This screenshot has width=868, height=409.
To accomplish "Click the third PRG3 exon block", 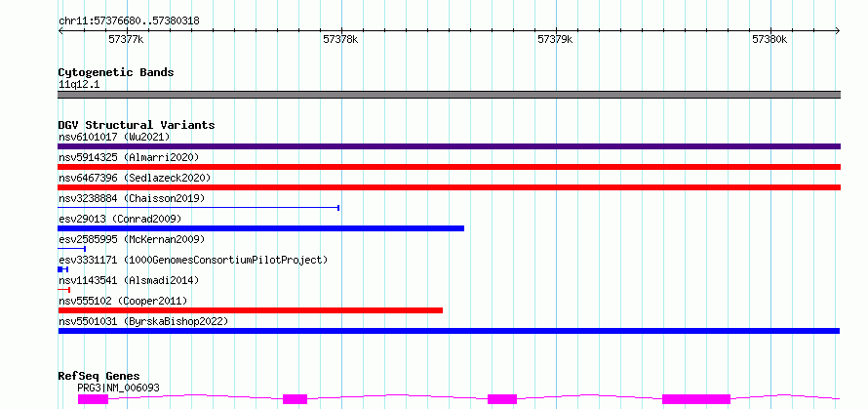I will (x=502, y=399).
